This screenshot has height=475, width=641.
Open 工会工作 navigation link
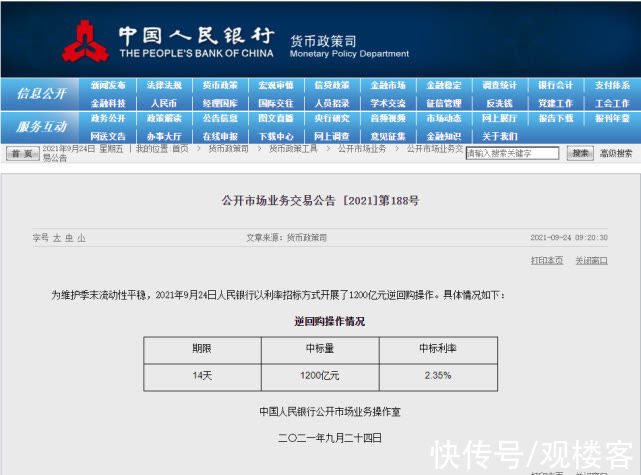[612, 103]
